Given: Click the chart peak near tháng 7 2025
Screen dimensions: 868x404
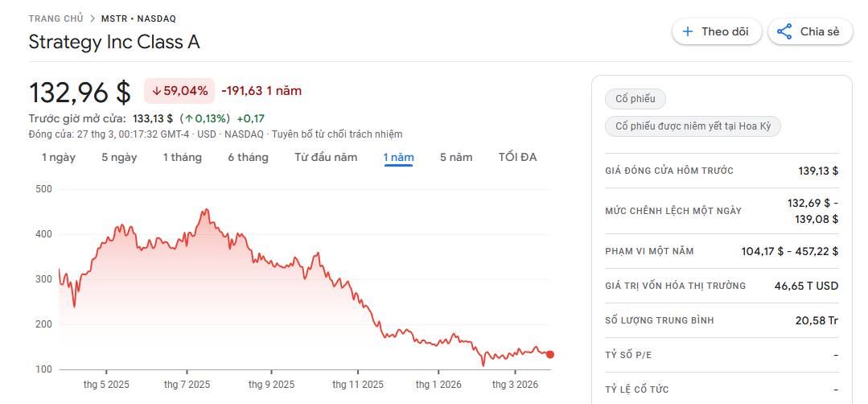Looking at the screenshot, I should (206, 211).
